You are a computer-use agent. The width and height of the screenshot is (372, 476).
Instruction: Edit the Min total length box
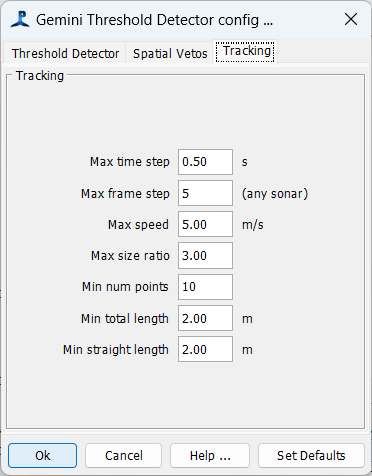coord(205,318)
